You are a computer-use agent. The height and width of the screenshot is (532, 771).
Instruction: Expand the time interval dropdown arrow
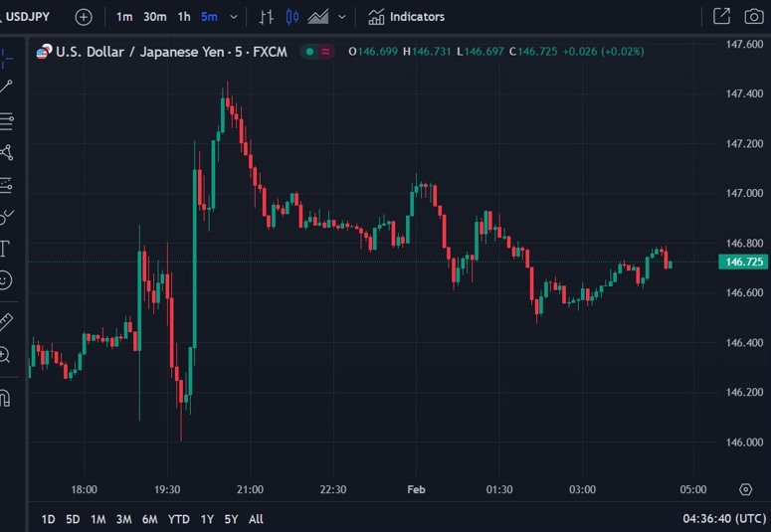point(234,17)
